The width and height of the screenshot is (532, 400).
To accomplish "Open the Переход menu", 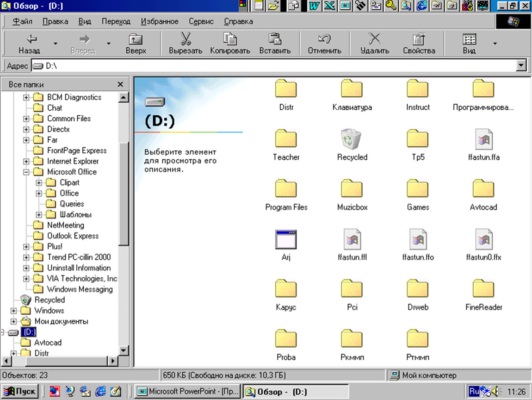I will [116, 21].
